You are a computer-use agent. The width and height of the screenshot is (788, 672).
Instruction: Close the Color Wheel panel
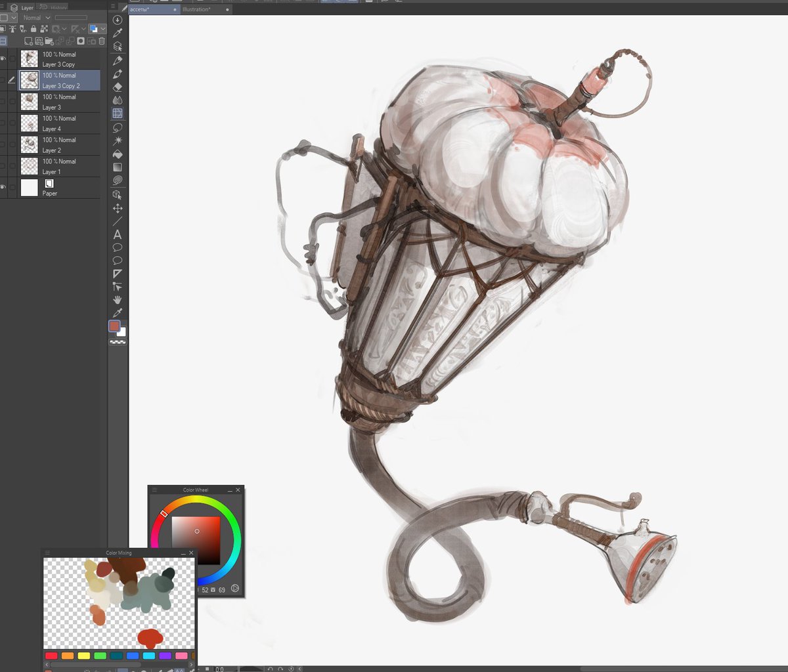click(238, 490)
